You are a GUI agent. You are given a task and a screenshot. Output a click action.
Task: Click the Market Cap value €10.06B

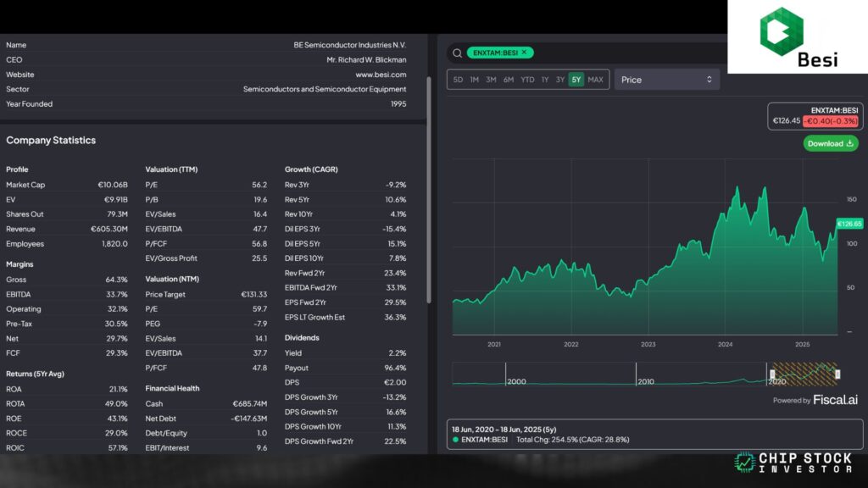113,185
